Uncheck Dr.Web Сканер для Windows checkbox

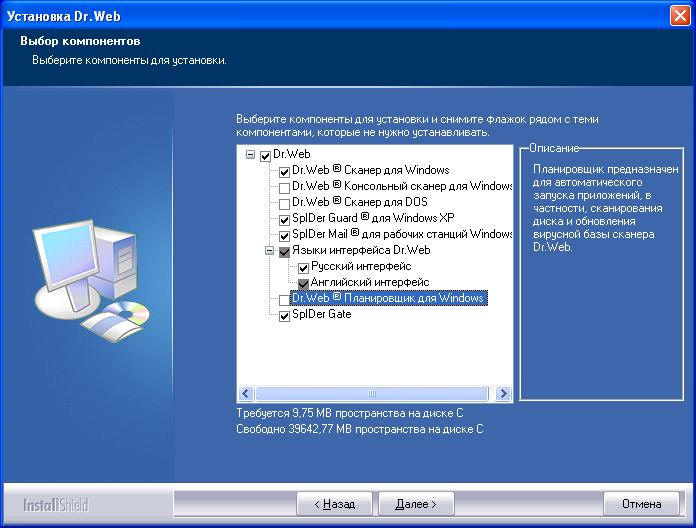click(285, 171)
